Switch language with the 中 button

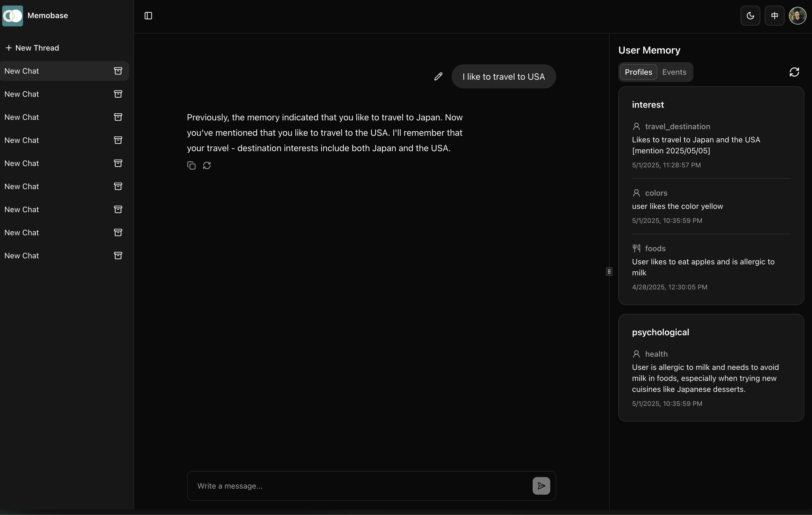[774, 16]
